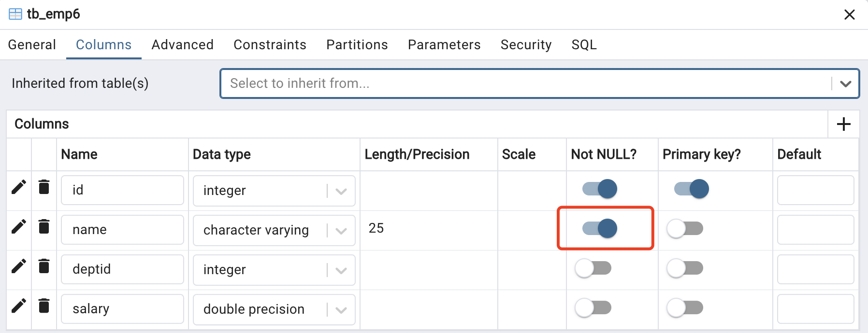Click the salary name input field
This screenshot has width=868, height=333.
(x=122, y=309)
